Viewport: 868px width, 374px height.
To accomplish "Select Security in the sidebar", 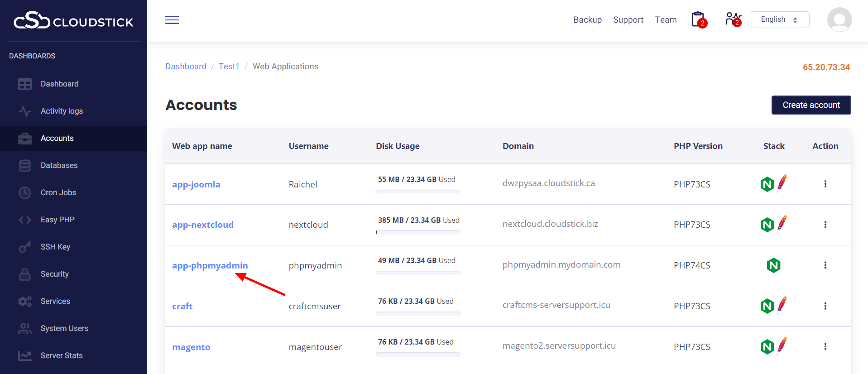I will click(55, 274).
